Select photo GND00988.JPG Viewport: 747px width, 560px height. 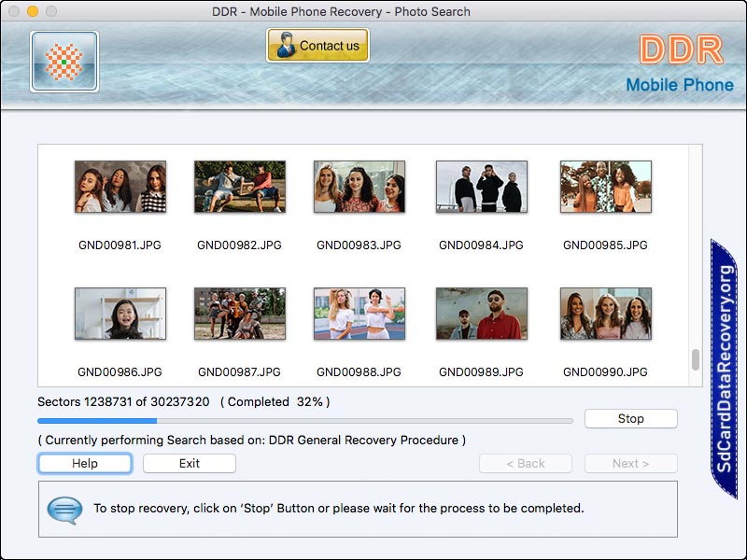359,314
